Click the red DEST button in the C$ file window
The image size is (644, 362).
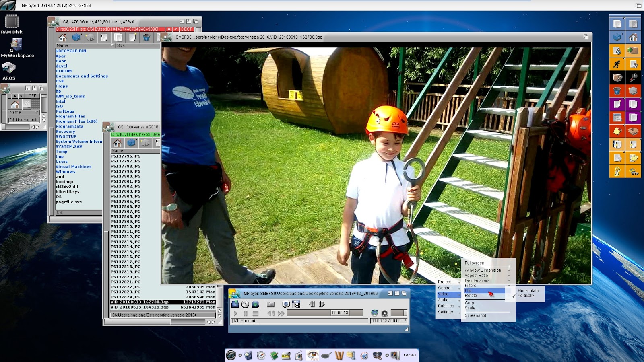pos(186,29)
